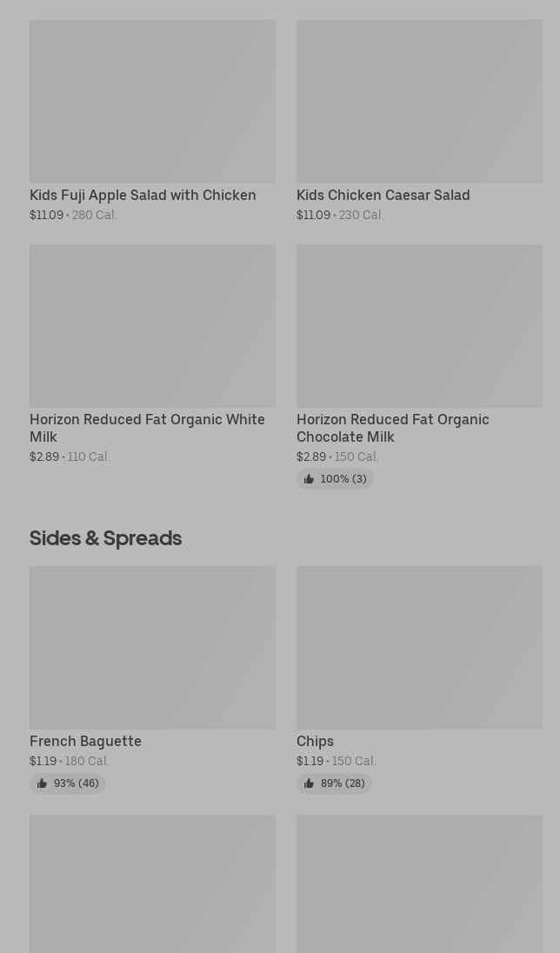
Task: Open the French Baguette item title
Action: [85, 741]
